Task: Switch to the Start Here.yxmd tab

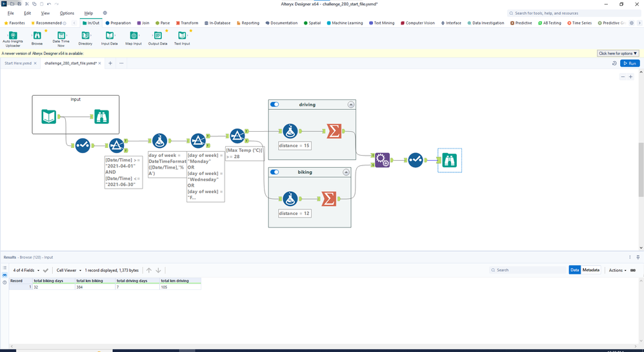Action: (18, 63)
